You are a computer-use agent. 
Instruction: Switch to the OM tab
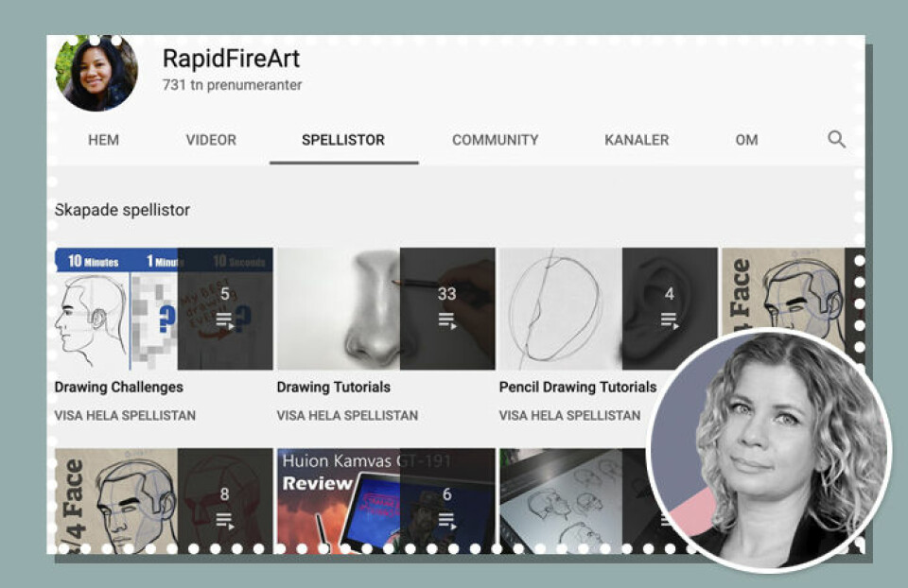pyautogui.click(x=746, y=140)
